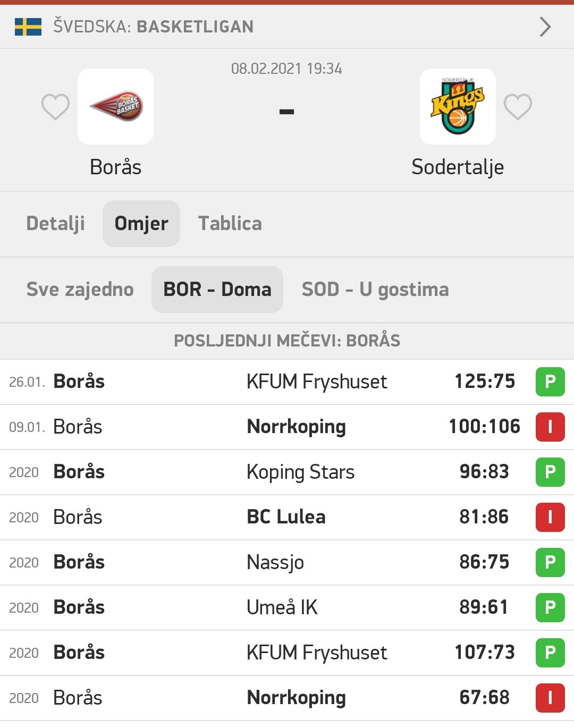Select the BOR - Doma filter
The width and height of the screenshot is (574, 728).
[x=217, y=290]
